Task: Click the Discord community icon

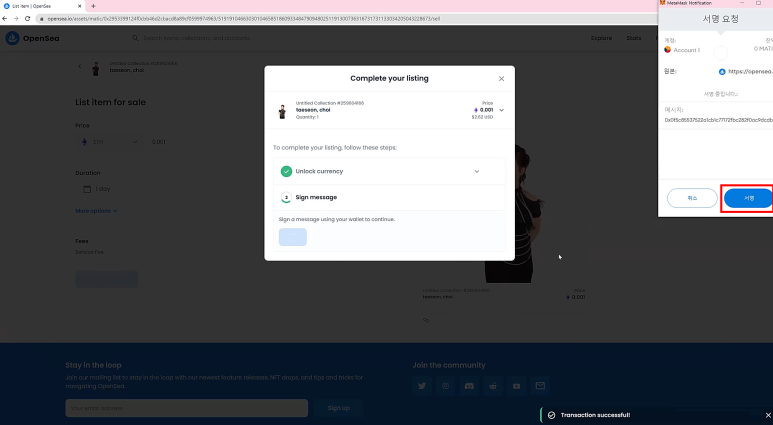Action: [x=469, y=386]
